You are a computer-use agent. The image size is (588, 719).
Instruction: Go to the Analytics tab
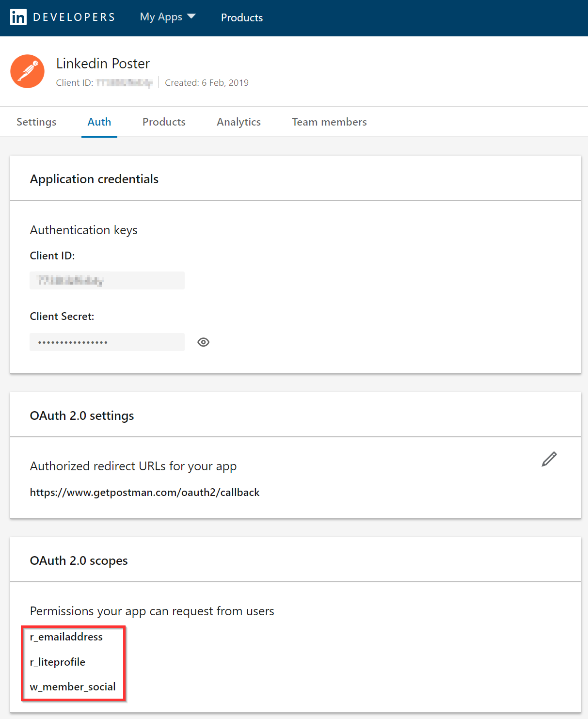tap(238, 122)
